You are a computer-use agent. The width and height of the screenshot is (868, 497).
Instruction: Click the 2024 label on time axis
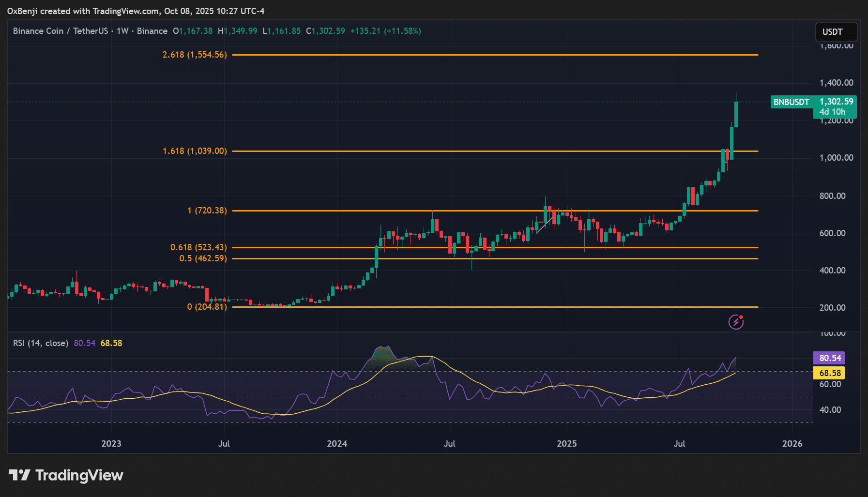(337, 444)
